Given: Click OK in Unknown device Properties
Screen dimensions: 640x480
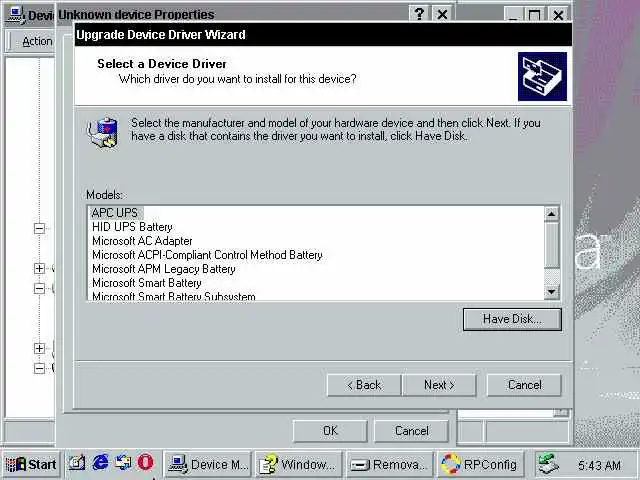Looking at the screenshot, I should click(330, 431).
